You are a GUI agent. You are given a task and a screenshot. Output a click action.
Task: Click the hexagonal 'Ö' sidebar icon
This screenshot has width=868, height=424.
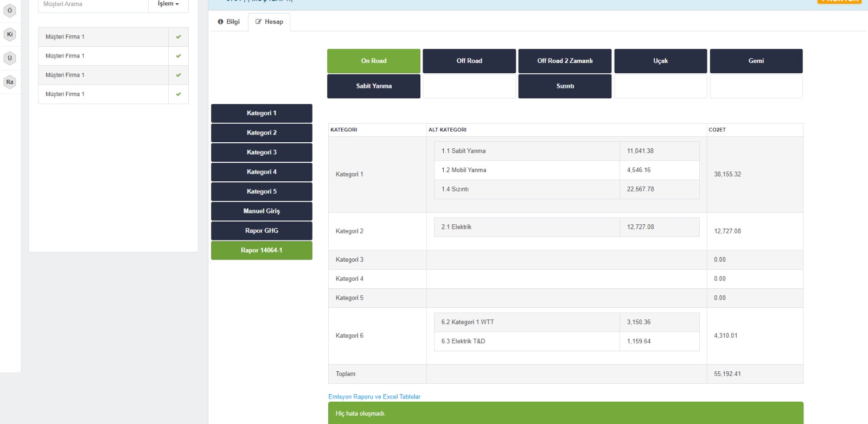[10, 10]
